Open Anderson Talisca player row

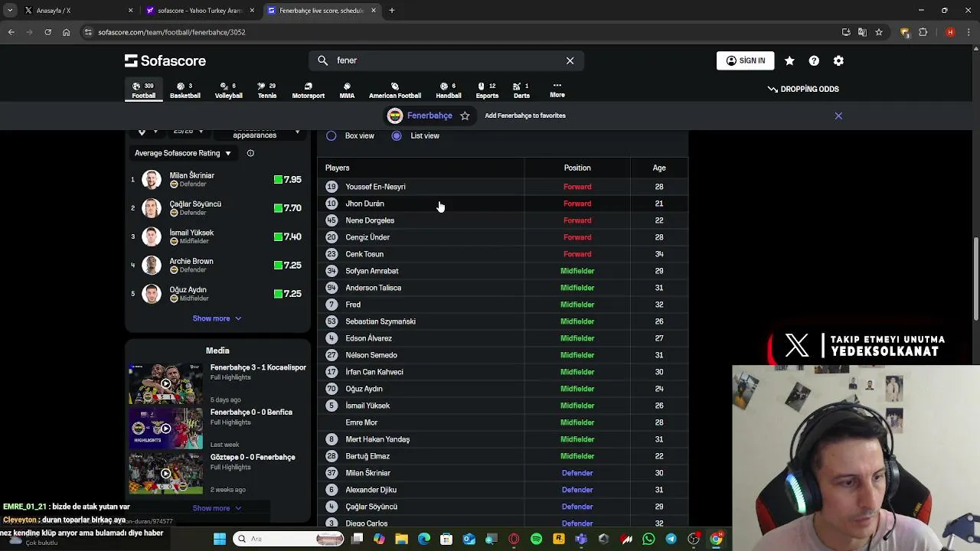coord(503,288)
